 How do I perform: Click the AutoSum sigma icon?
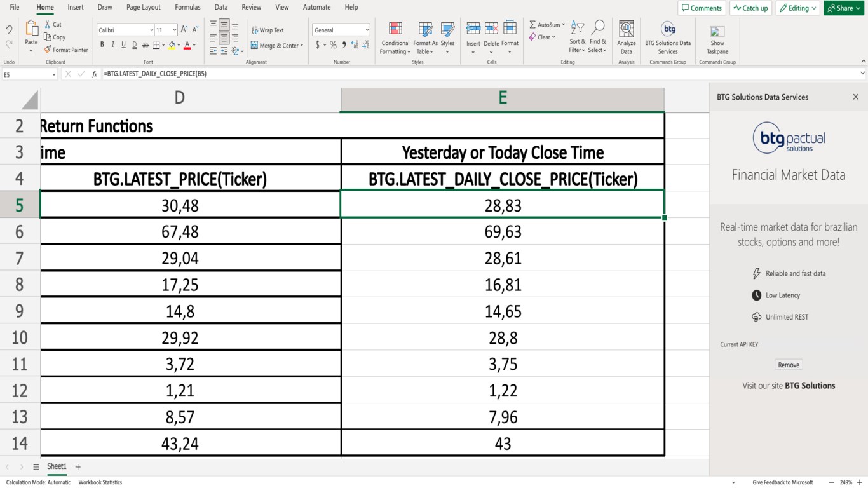click(532, 25)
